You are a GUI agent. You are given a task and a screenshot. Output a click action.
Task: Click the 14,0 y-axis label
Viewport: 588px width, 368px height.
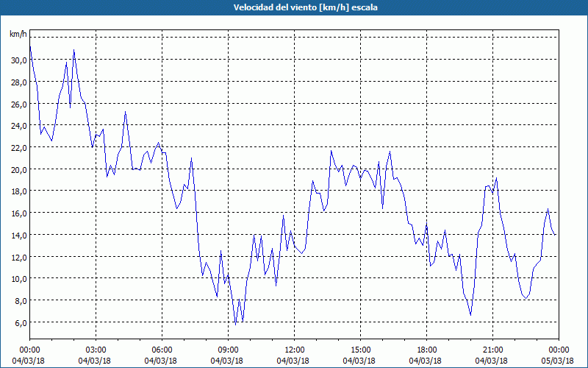coord(19,235)
